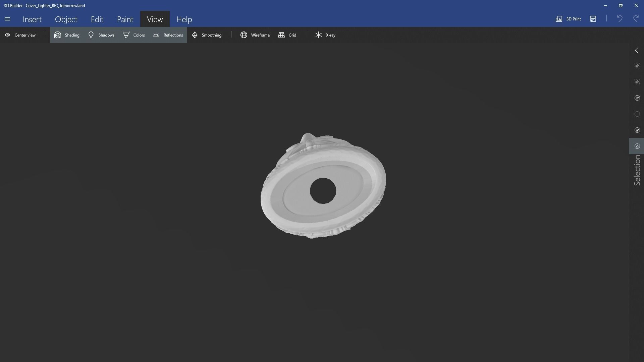This screenshot has width=644, height=362.
Task: Click the Center view eye icon
Action: [x=7, y=35]
